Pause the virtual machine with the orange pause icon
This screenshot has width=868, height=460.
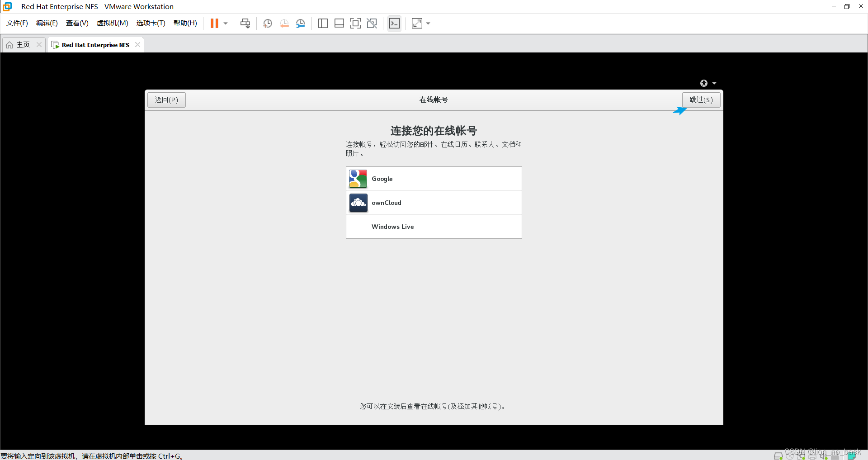point(214,23)
